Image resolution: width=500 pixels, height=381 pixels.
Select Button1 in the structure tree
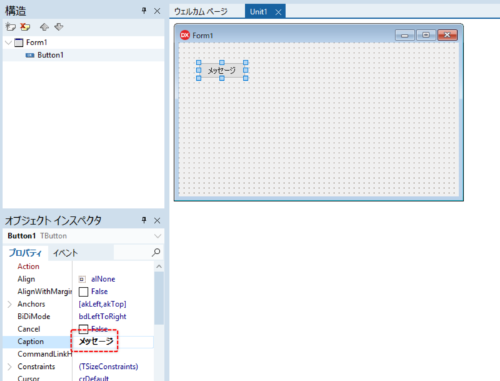[x=50, y=55]
